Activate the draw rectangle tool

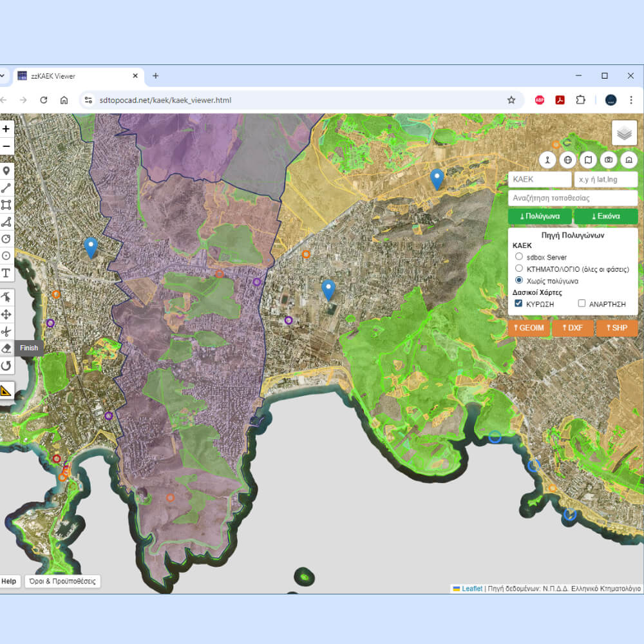[6, 205]
